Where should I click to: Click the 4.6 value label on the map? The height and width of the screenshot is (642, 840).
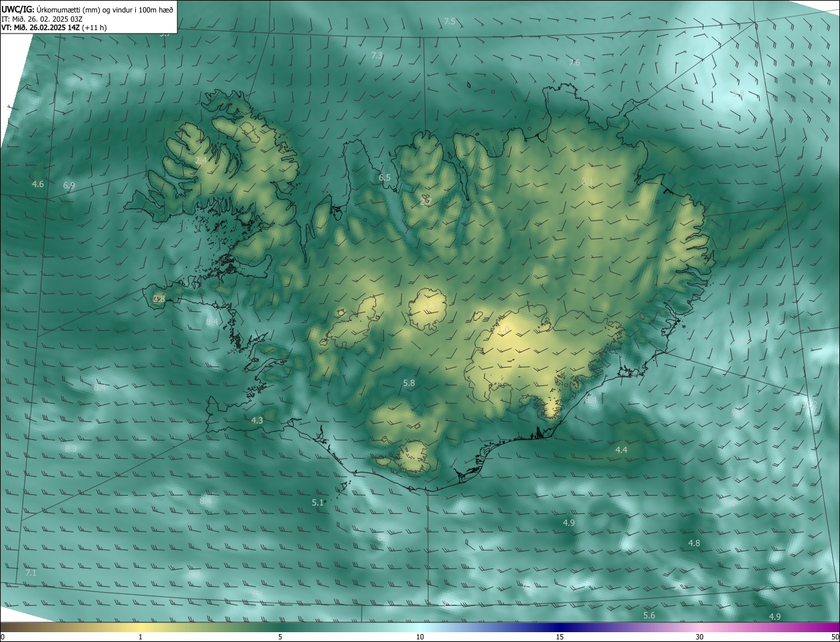(38, 184)
